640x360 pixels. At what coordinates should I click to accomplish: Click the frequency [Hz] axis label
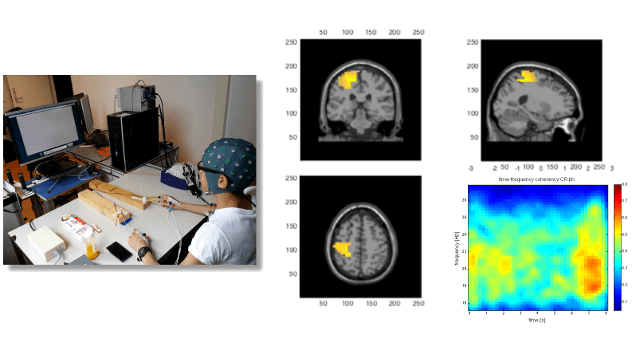457,249
